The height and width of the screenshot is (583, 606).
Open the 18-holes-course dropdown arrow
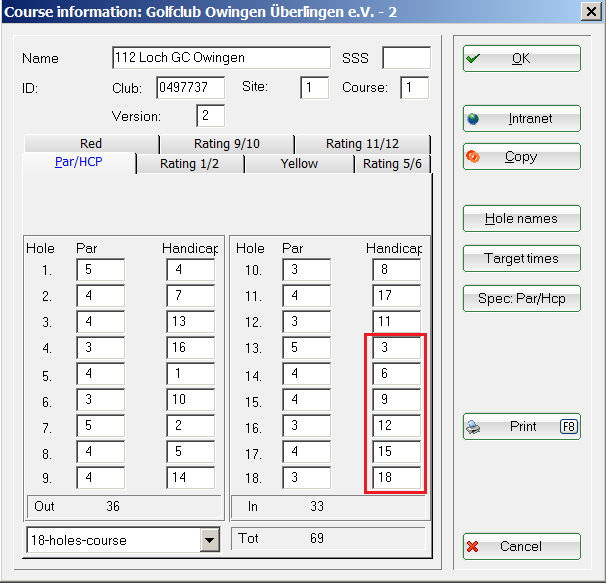pos(209,540)
